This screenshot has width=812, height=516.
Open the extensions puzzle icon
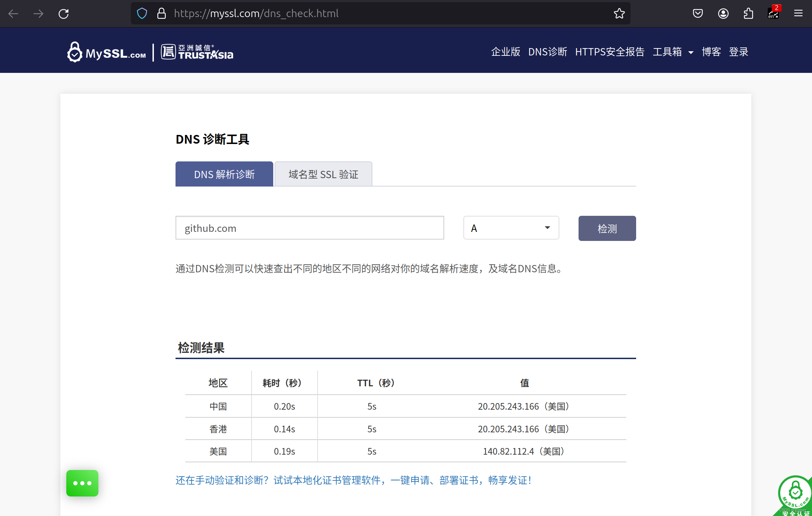point(748,13)
